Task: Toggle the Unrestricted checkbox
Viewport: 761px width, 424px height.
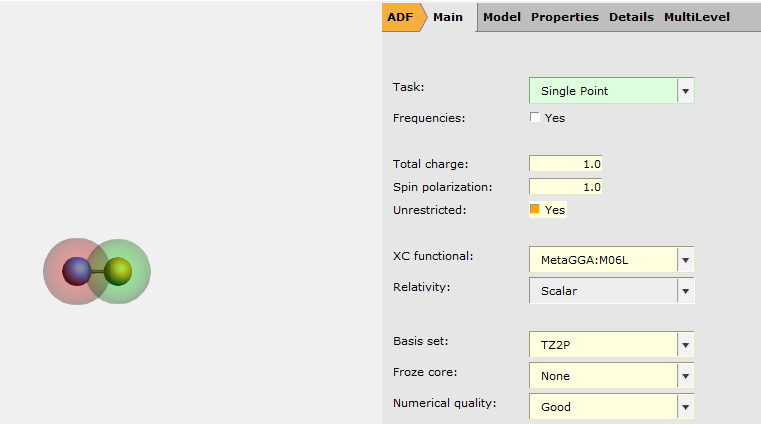Action: pyautogui.click(x=535, y=209)
